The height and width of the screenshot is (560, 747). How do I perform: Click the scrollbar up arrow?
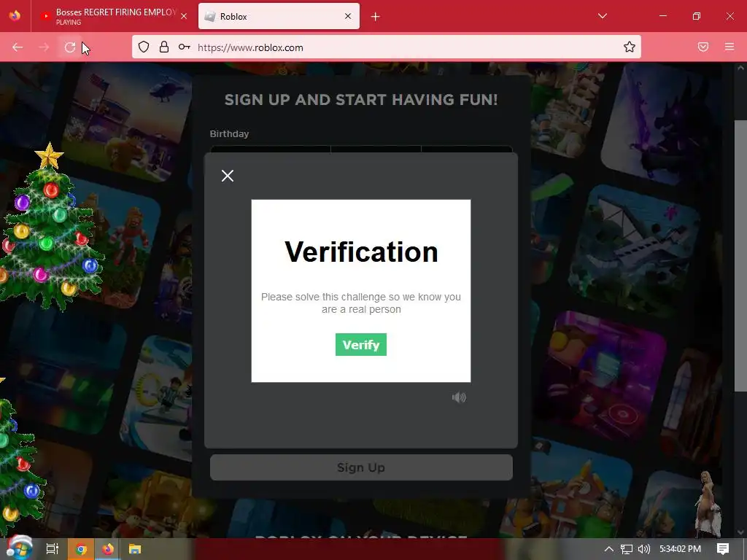click(x=740, y=68)
